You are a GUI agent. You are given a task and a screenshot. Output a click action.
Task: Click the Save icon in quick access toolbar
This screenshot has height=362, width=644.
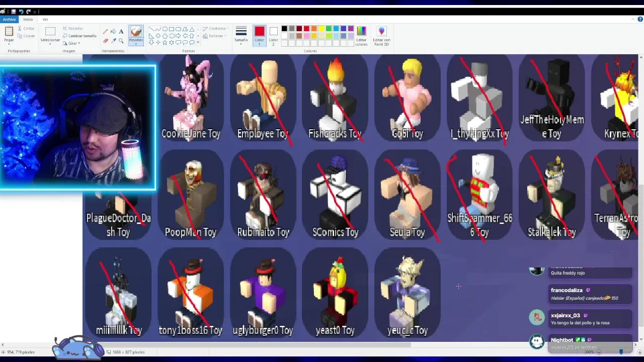(14, 11)
